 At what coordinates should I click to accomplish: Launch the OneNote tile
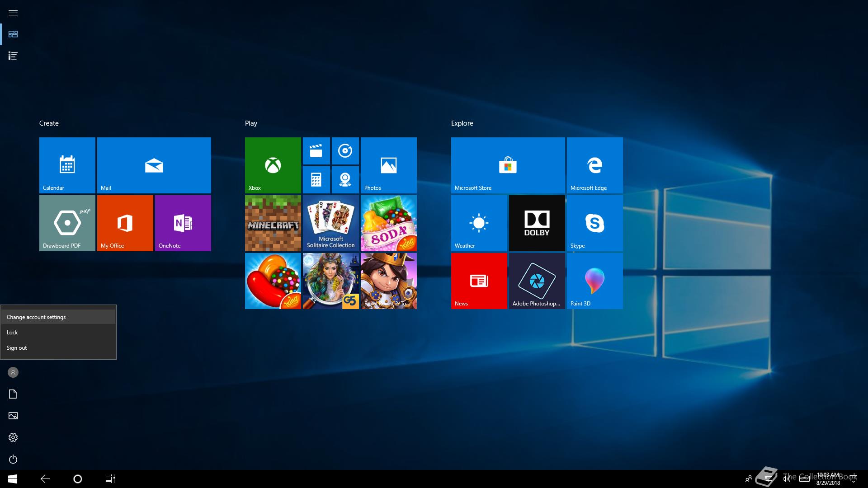[183, 223]
